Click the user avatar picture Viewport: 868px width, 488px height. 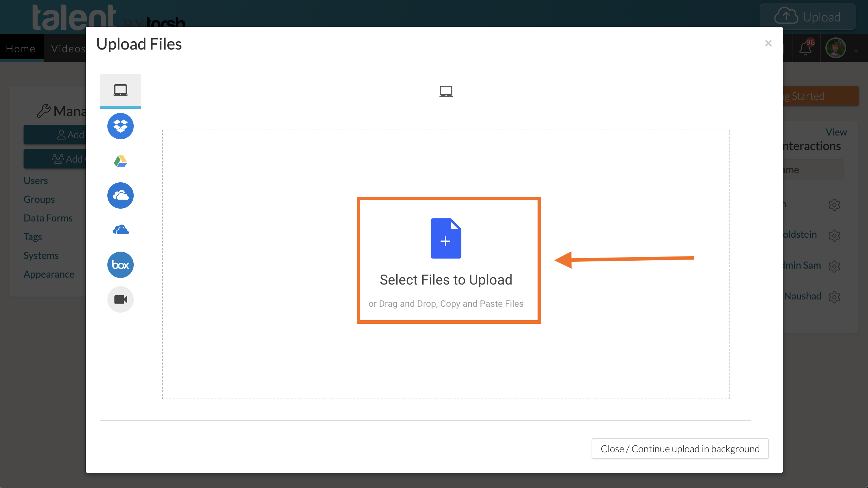[x=835, y=48]
